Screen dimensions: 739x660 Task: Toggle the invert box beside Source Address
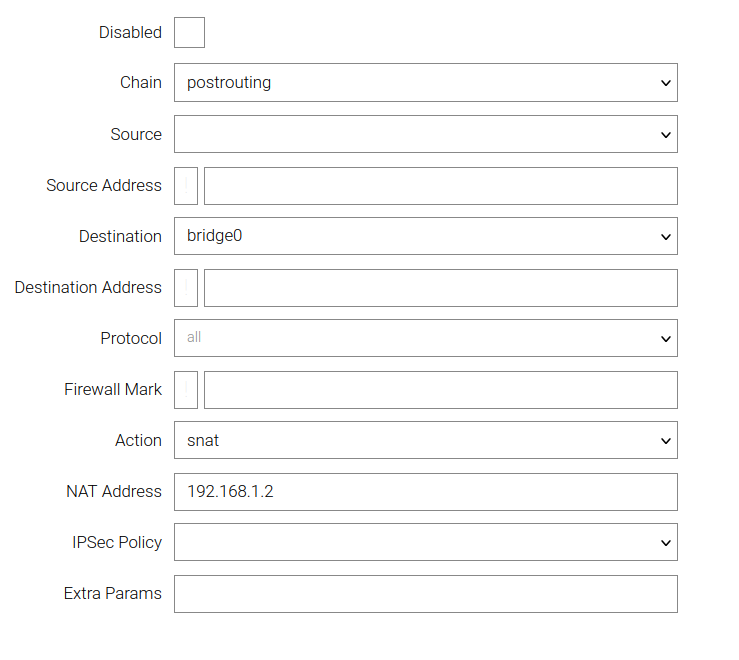tap(186, 186)
